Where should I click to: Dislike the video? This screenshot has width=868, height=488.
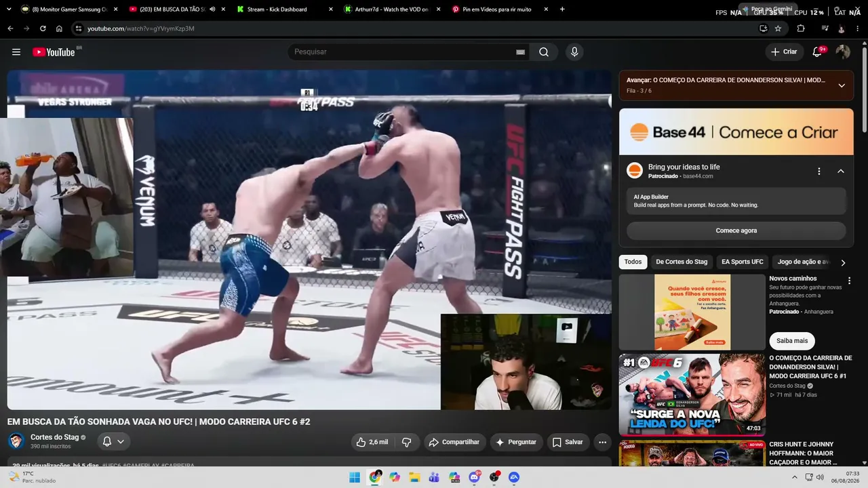(x=407, y=442)
